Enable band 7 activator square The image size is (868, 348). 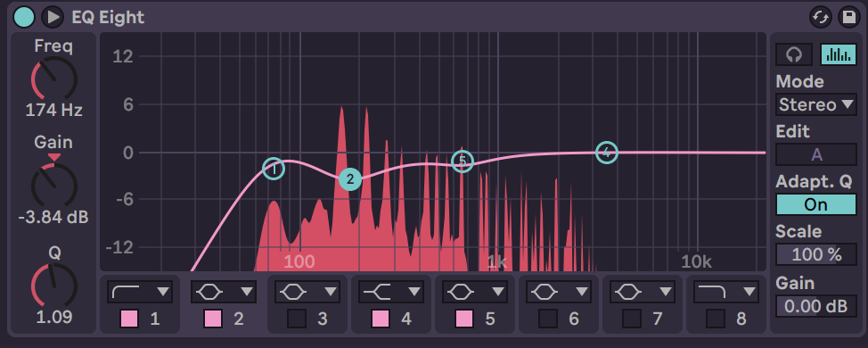click(632, 319)
